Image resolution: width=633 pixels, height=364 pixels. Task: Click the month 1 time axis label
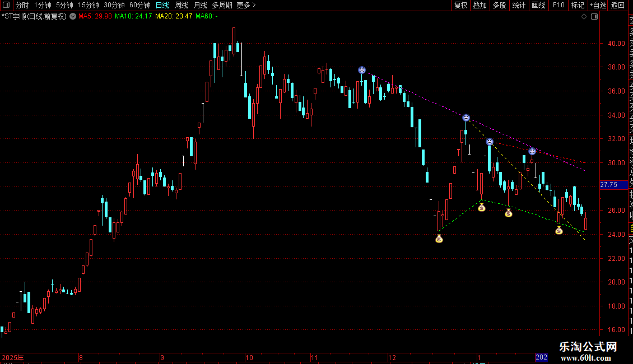click(479, 357)
